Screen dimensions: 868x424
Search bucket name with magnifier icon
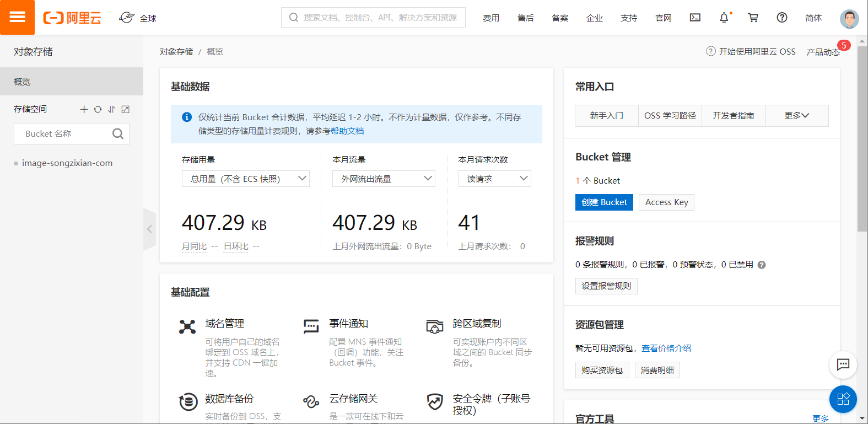point(118,133)
